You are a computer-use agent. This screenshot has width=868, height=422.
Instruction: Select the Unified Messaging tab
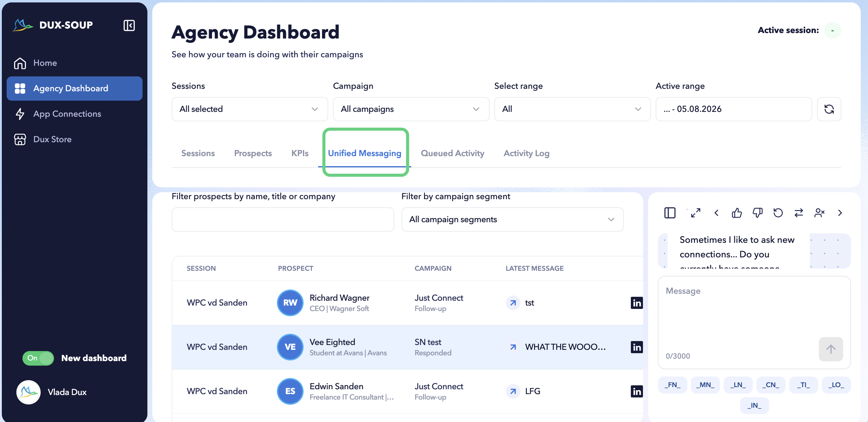365,153
